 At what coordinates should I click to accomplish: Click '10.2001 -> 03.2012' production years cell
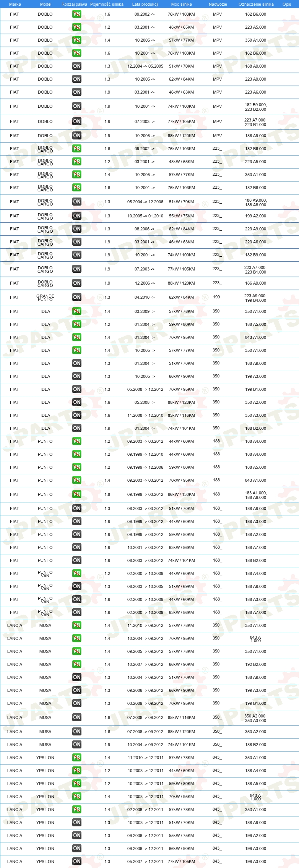coord(145,547)
